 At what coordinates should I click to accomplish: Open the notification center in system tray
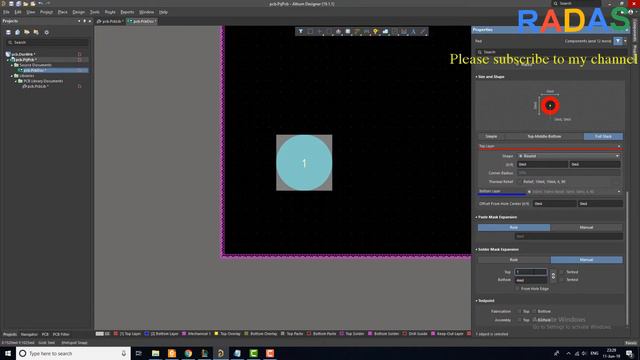(629, 353)
